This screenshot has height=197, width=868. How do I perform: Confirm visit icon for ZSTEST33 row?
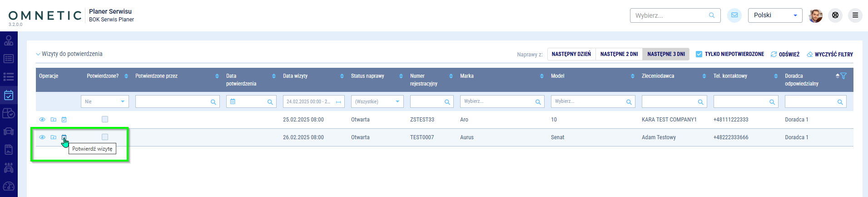coord(64,120)
